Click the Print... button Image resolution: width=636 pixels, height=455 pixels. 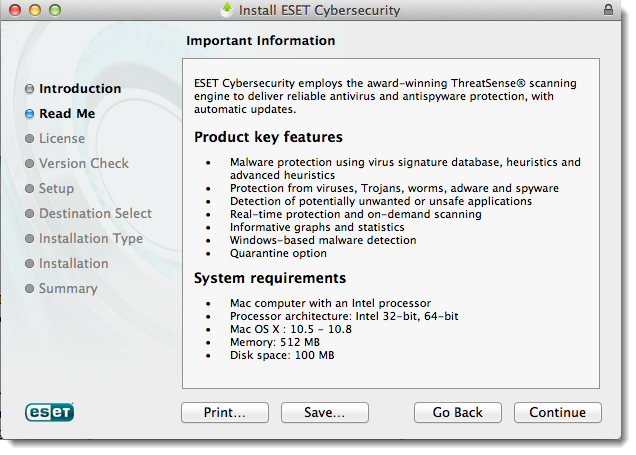(x=225, y=412)
